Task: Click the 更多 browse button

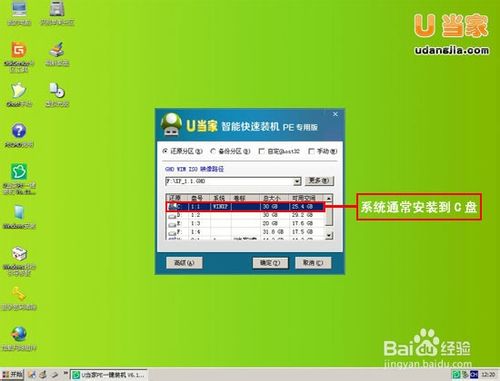Action: point(319,181)
